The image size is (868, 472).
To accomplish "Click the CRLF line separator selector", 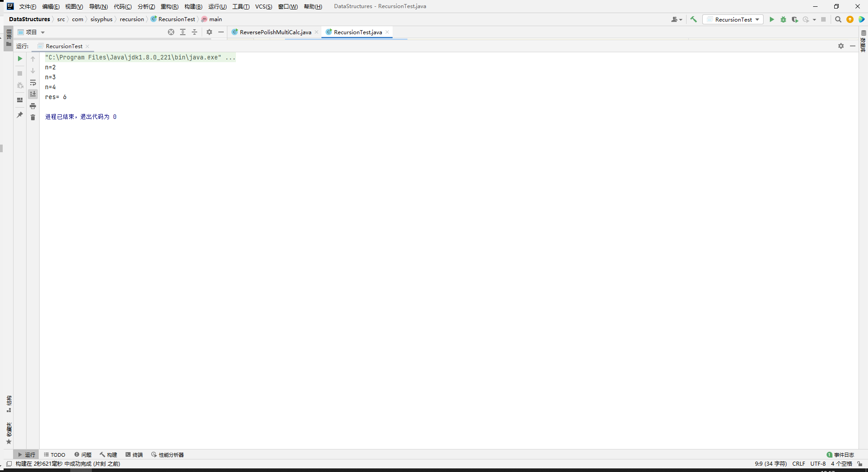I will coord(799,463).
